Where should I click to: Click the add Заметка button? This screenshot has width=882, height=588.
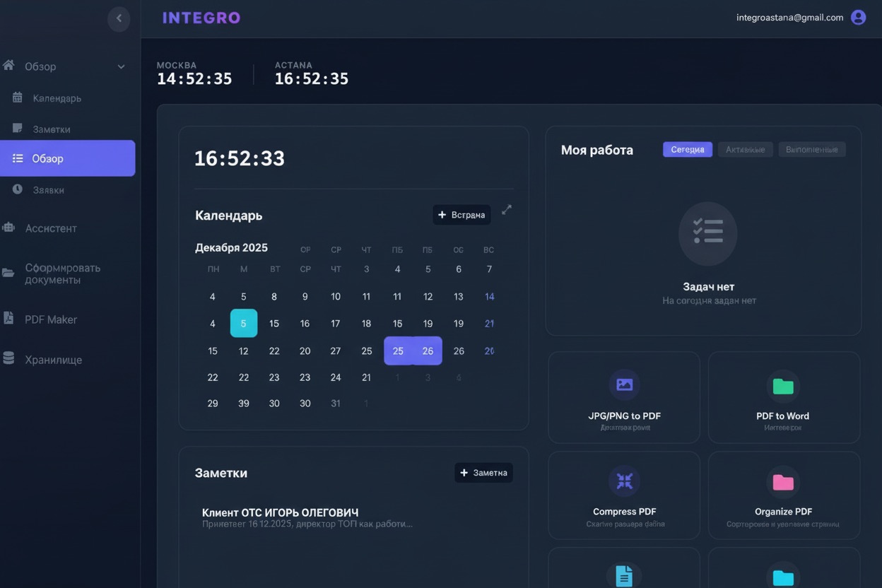click(x=483, y=473)
